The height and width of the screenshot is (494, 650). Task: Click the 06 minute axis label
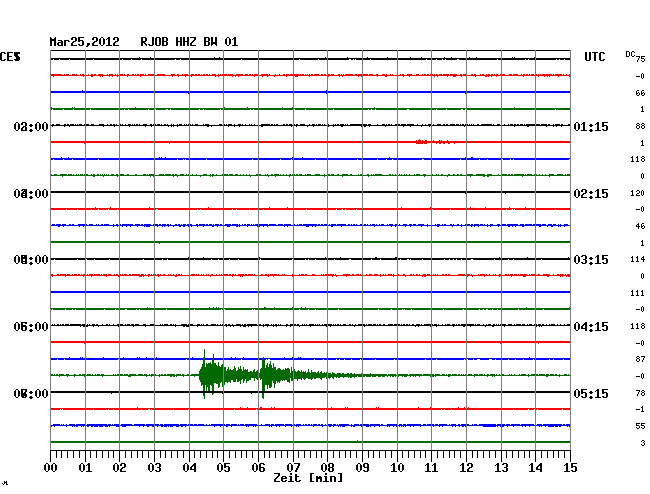[258, 468]
